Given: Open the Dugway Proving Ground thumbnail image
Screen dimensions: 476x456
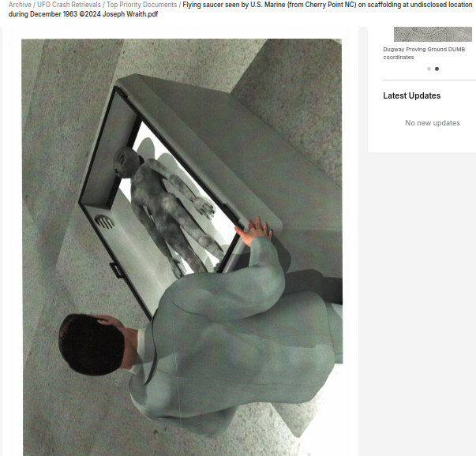Looking at the screenshot, I should (432, 33).
